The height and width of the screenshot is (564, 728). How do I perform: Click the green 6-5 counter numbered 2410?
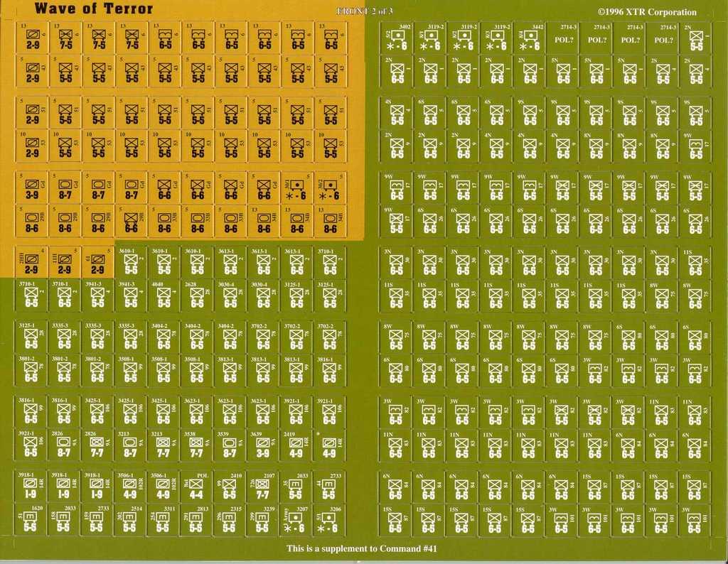(x=230, y=487)
